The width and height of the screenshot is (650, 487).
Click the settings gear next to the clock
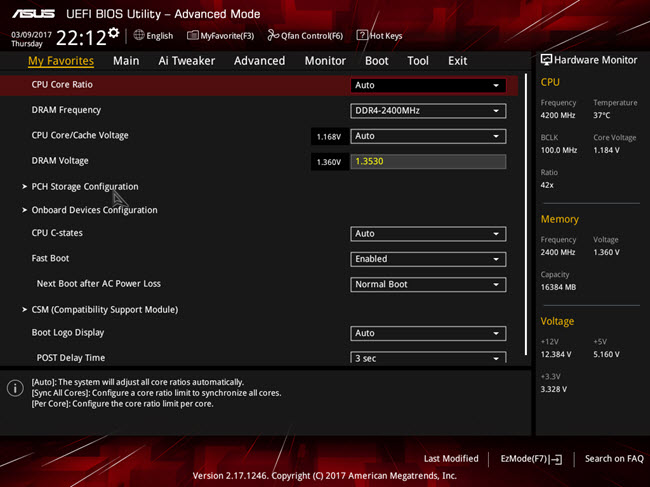point(114,33)
